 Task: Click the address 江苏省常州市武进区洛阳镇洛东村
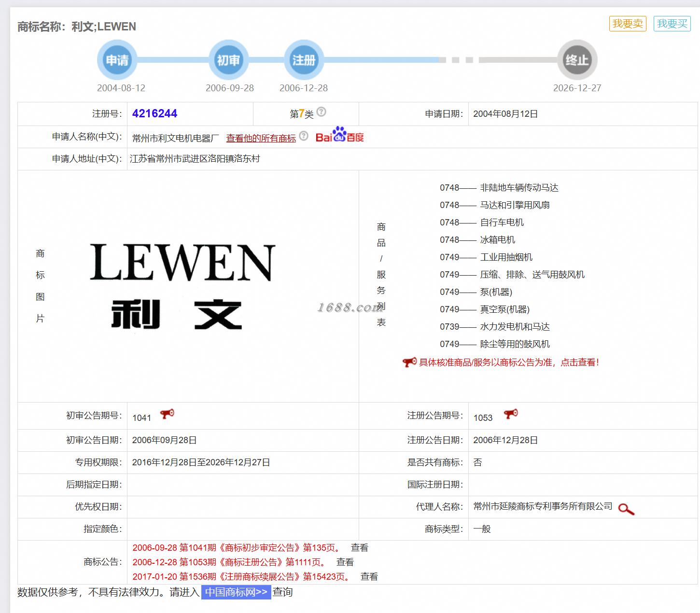[195, 159]
